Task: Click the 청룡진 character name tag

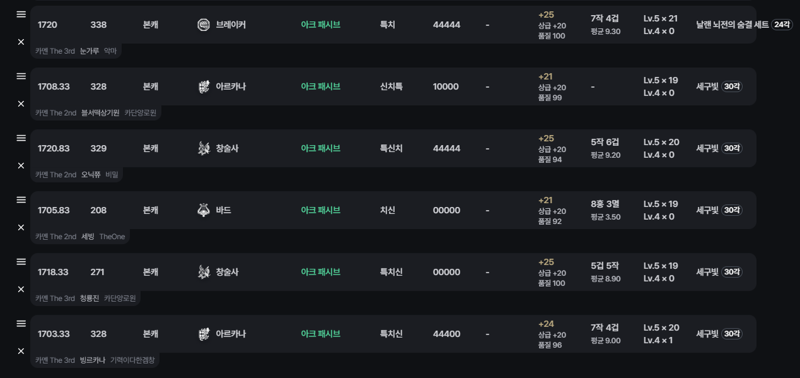Action: click(89, 298)
